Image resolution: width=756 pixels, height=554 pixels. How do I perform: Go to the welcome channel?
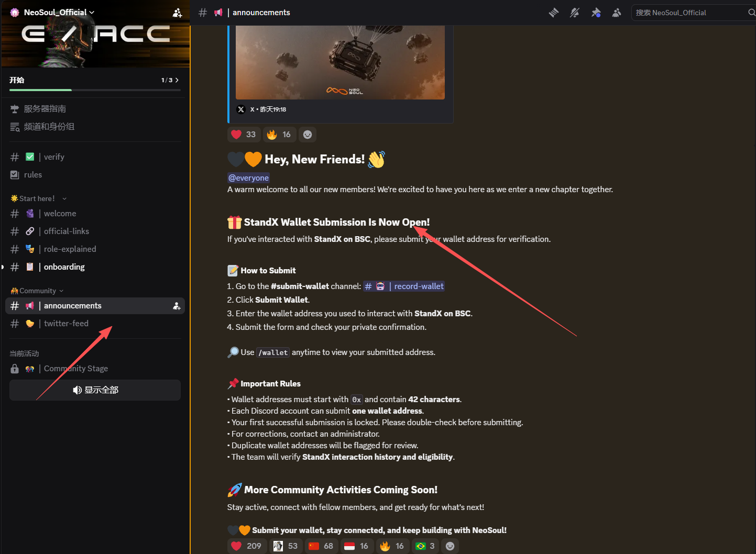[x=95, y=214]
